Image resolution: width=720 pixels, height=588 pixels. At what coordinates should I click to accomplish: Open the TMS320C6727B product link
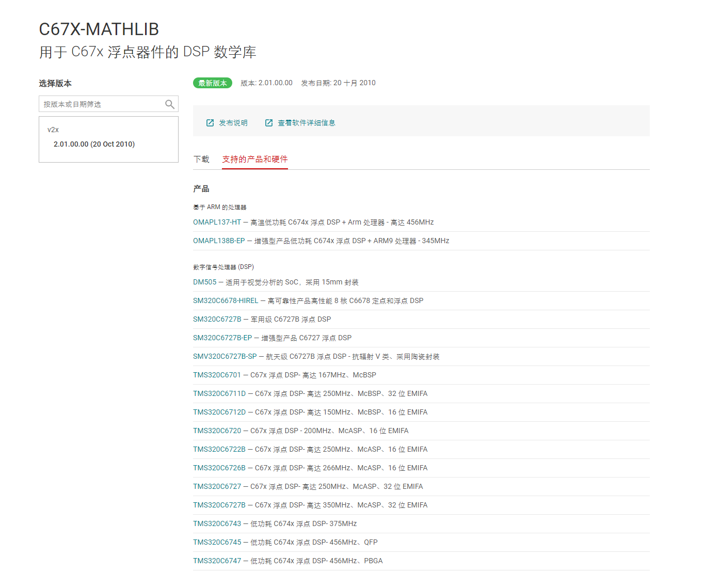click(x=219, y=505)
